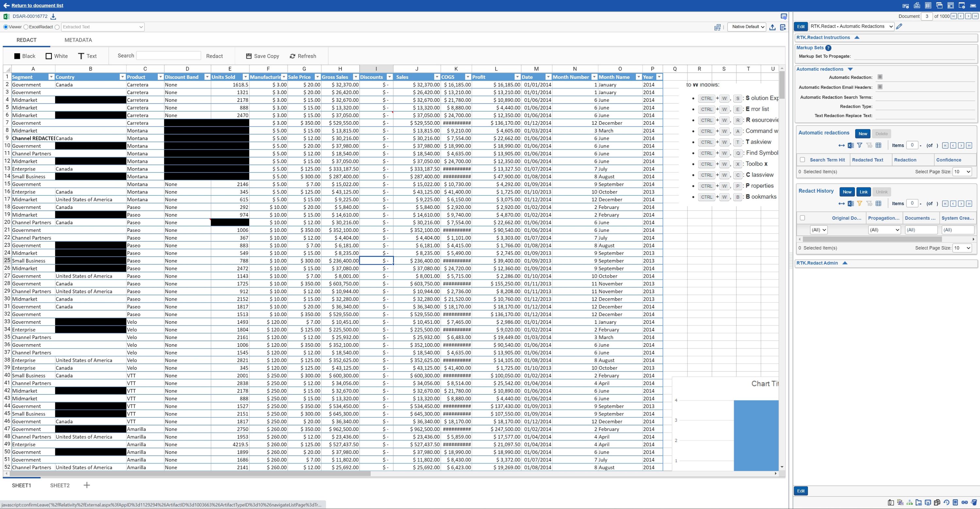Viewport: 980px width, 509px height.
Task: Click the New button under Automatic redactions
Action: point(862,134)
